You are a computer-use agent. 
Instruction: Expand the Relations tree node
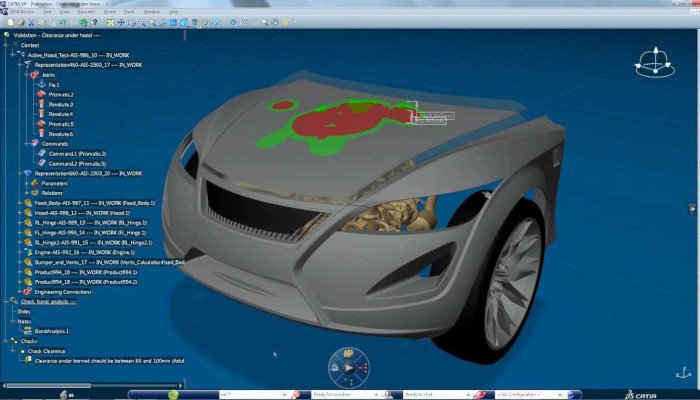click(x=27, y=193)
